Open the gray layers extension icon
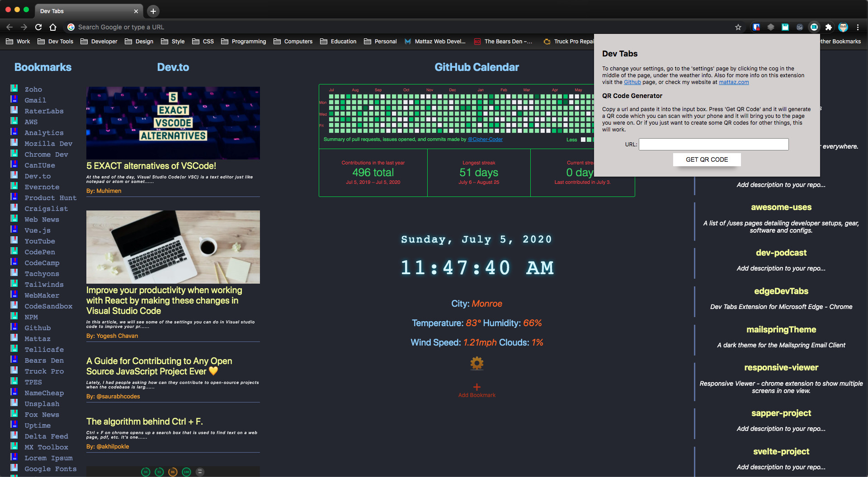 click(771, 27)
